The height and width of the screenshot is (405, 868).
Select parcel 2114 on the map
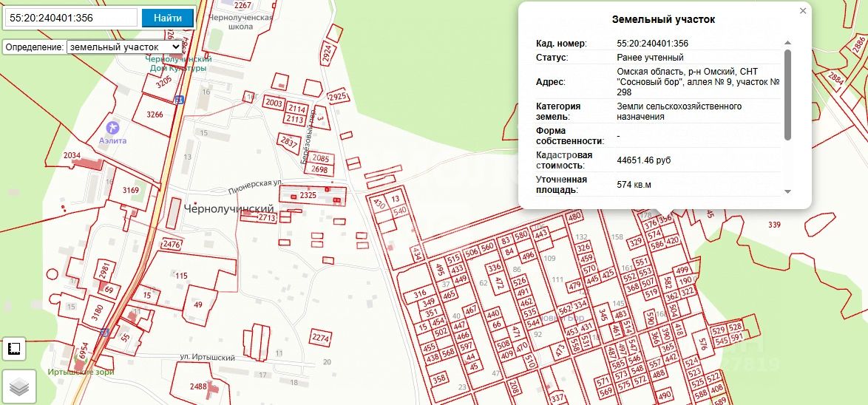point(297,109)
